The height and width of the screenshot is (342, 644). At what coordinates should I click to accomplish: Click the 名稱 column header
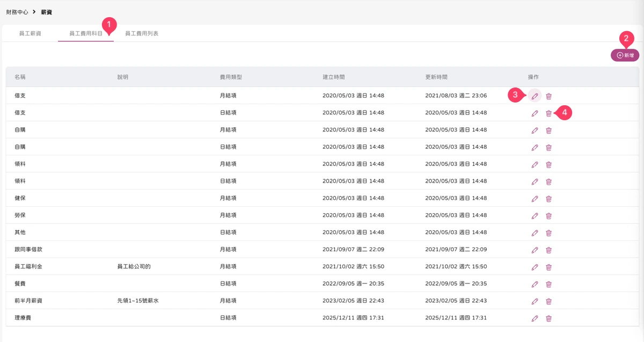pyautogui.click(x=20, y=77)
